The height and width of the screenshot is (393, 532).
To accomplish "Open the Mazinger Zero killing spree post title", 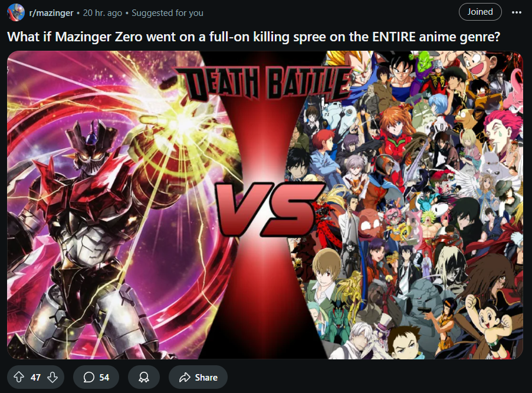I will (x=254, y=37).
